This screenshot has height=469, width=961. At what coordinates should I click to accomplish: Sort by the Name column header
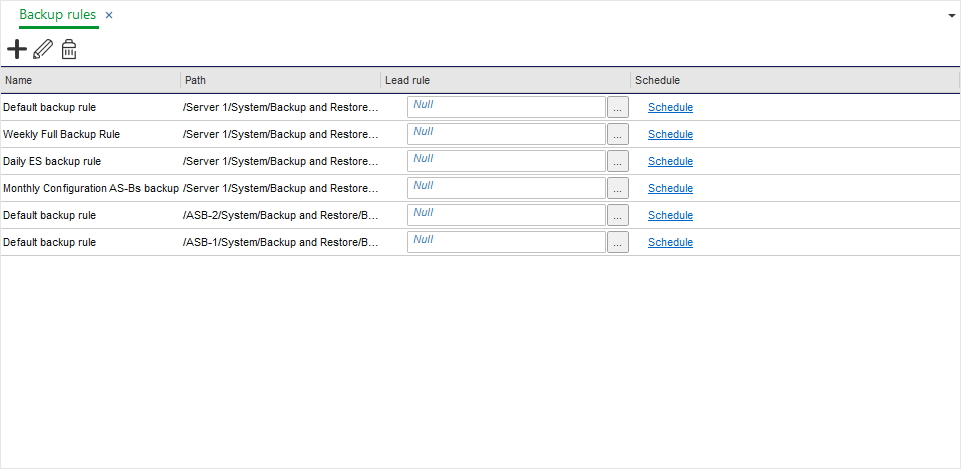tap(91, 80)
